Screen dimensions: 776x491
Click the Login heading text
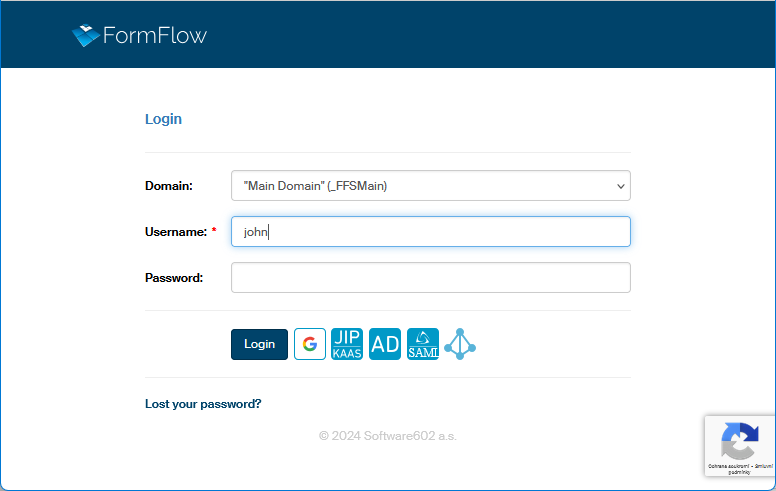(163, 119)
